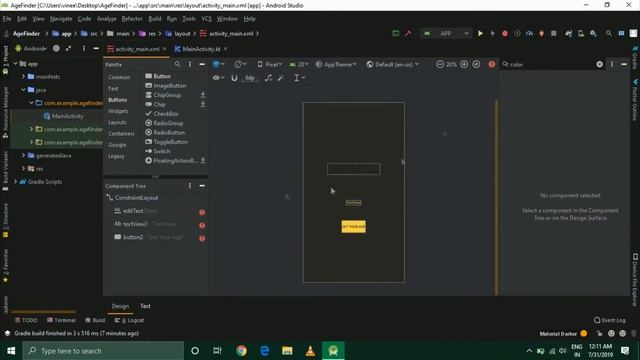The height and width of the screenshot is (360, 640).
Task: Click the Search Everywhere magnifier in main toolbar
Action: (609, 33)
